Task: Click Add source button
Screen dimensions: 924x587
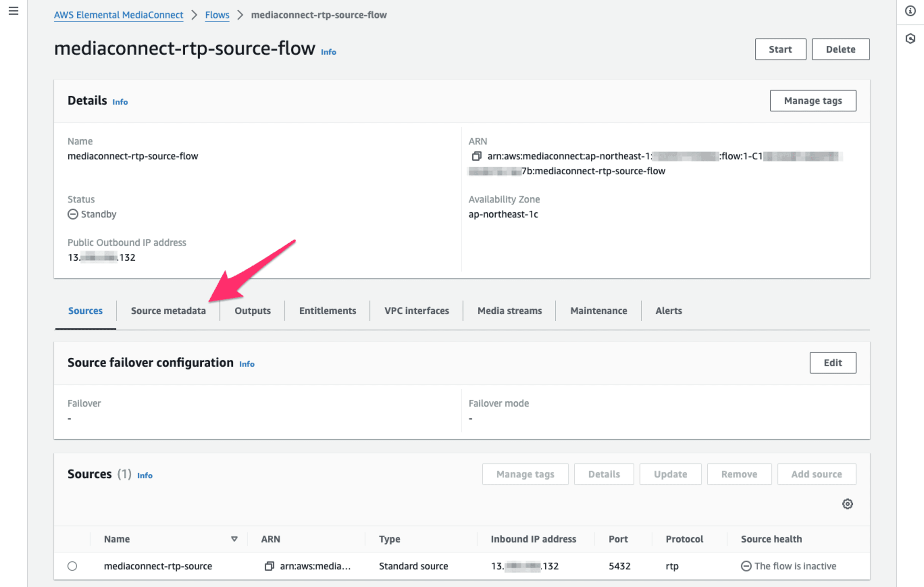Action: coord(816,474)
